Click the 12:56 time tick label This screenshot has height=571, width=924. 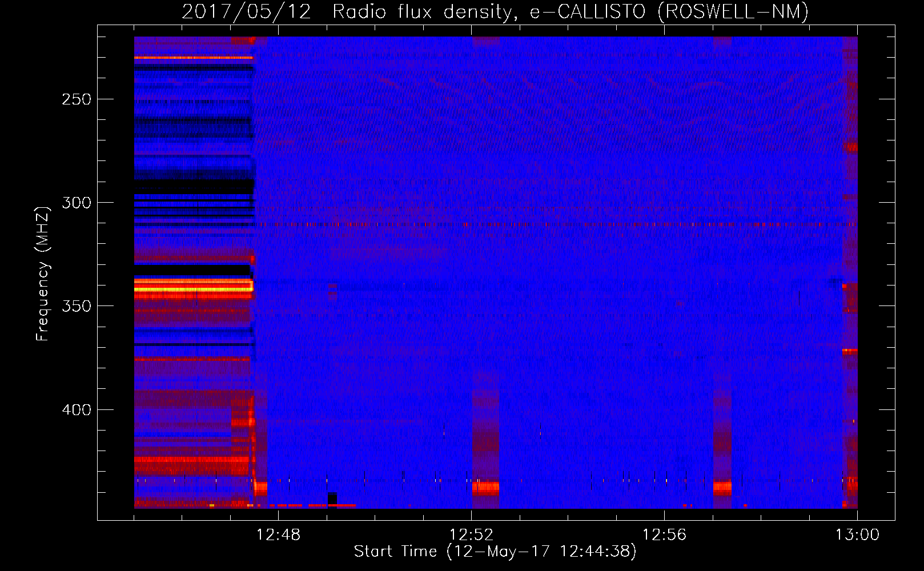(x=664, y=535)
